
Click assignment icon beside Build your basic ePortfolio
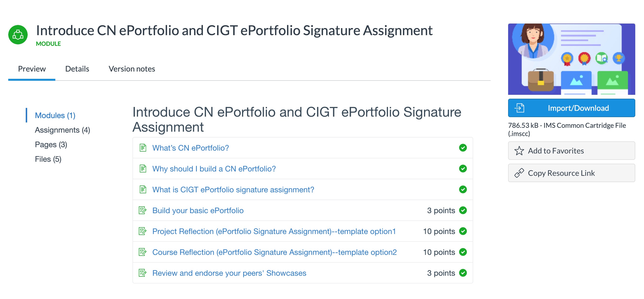[142, 210]
